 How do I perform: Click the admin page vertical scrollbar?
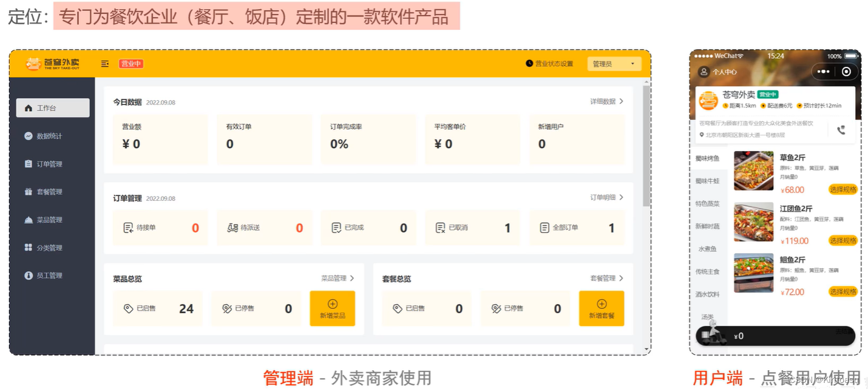pyautogui.click(x=646, y=146)
